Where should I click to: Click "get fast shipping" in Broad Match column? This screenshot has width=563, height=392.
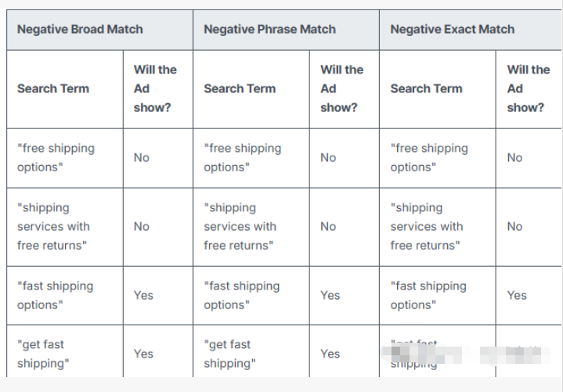point(43,354)
